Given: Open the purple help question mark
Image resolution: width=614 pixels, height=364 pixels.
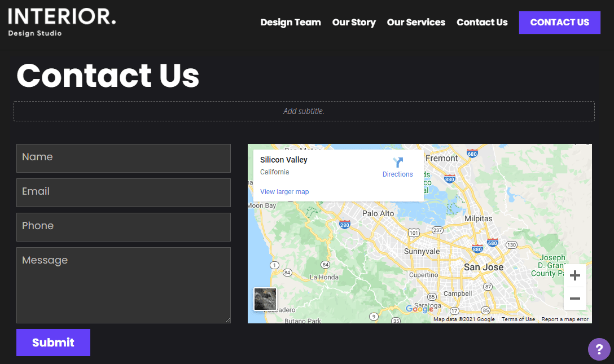Looking at the screenshot, I should (x=599, y=349).
